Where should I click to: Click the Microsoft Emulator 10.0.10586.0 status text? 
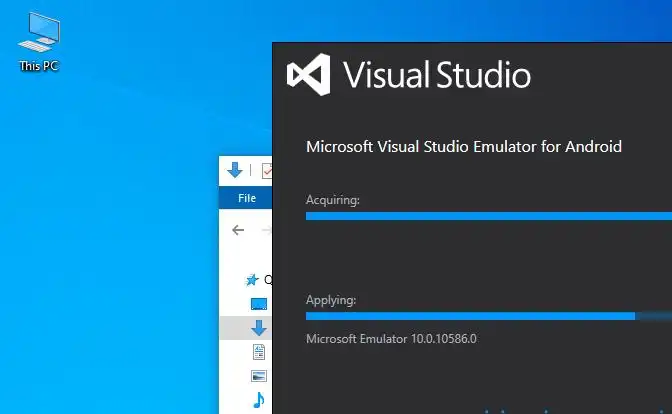[391, 339]
